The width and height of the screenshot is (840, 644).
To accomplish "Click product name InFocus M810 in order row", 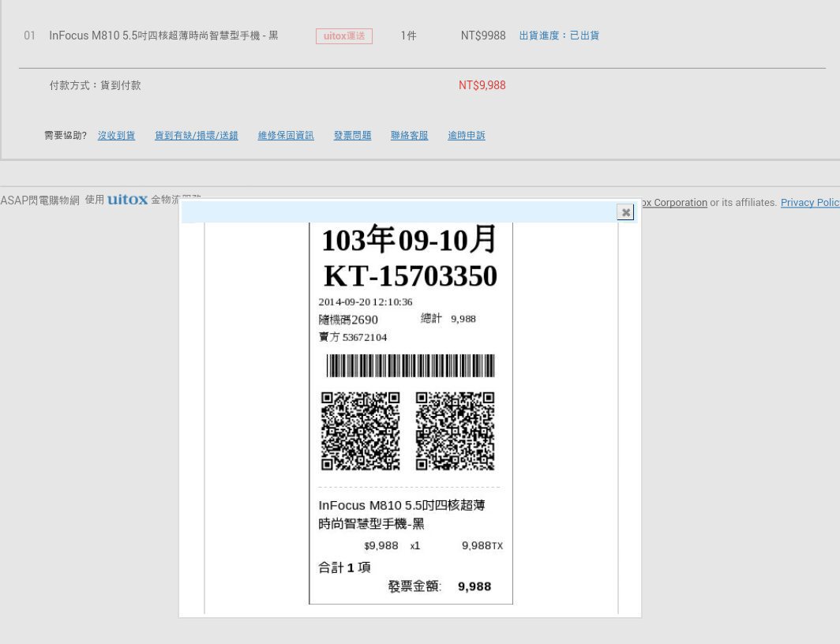I will [x=163, y=36].
